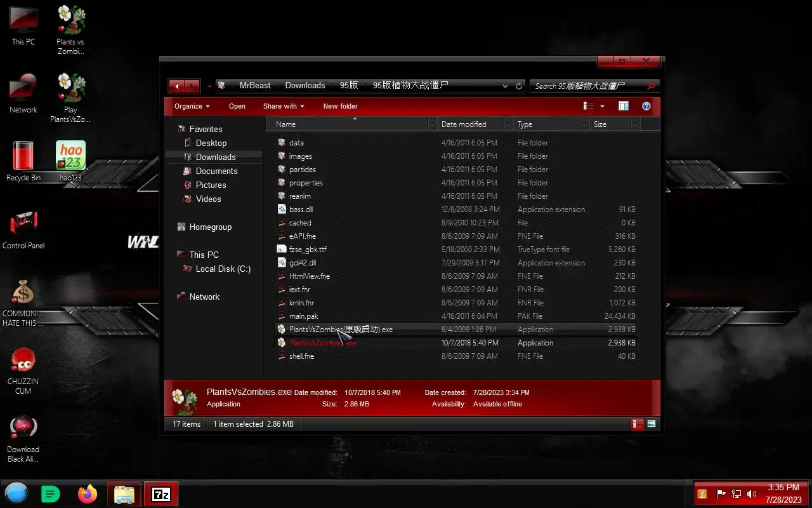Click Play PlantsVsZombies desktop shortcut
Screen dimensions: 812x508
click(70, 97)
